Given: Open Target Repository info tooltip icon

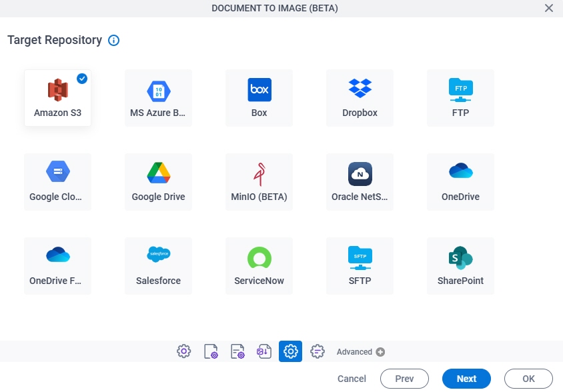Looking at the screenshot, I should [x=114, y=40].
